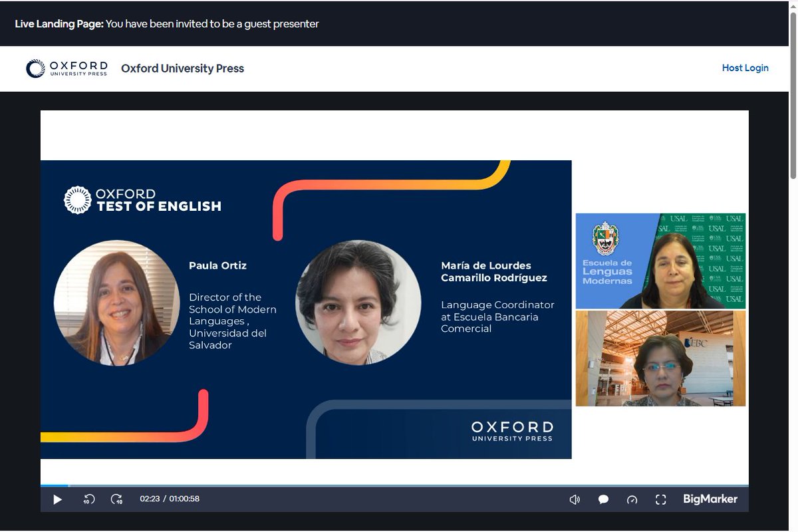This screenshot has width=798, height=532.
Task: Select the EBC presenter's webcam feed
Action: point(660,359)
